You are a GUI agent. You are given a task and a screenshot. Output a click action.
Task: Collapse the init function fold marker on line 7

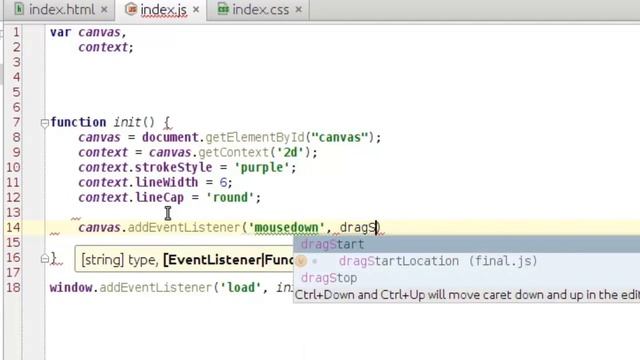(x=44, y=122)
